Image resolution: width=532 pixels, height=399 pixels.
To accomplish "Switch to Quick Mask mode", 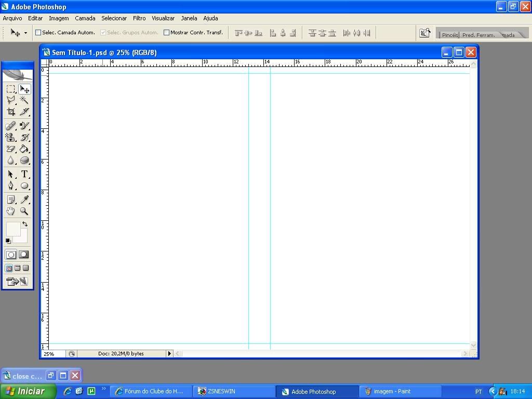I will click(x=24, y=255).
